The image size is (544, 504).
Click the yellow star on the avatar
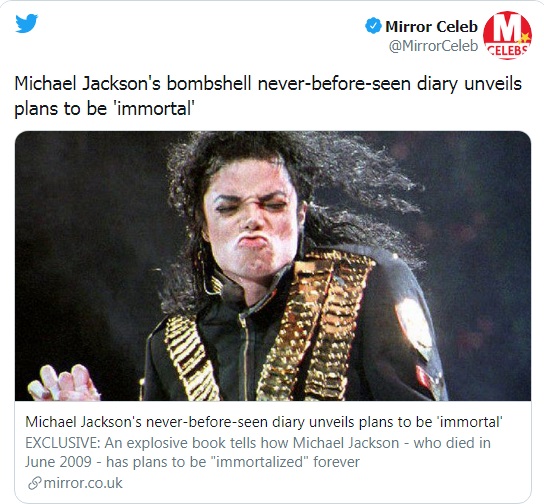[525, 37]
